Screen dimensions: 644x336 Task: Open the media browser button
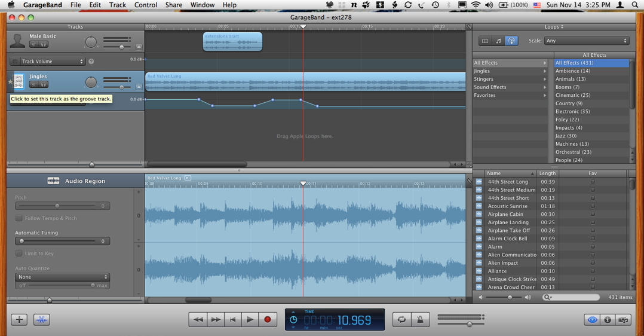(x=624, y=319)
